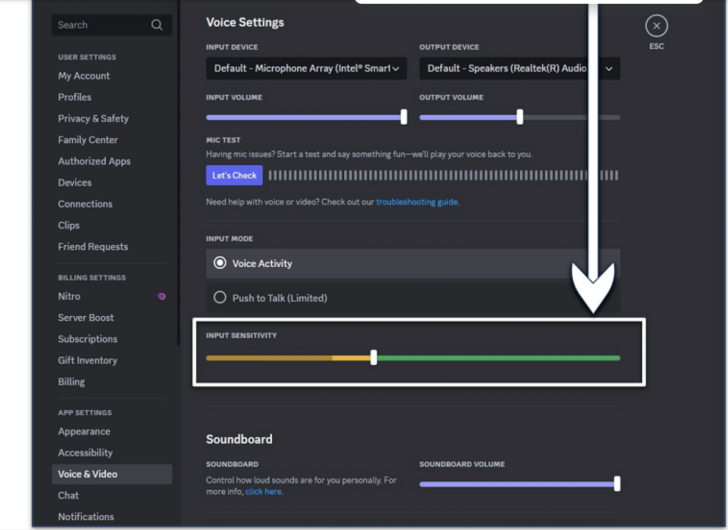728x530 pixels.
Task: Select the Push to Talk (Limited) option
Action: (413, 298)
